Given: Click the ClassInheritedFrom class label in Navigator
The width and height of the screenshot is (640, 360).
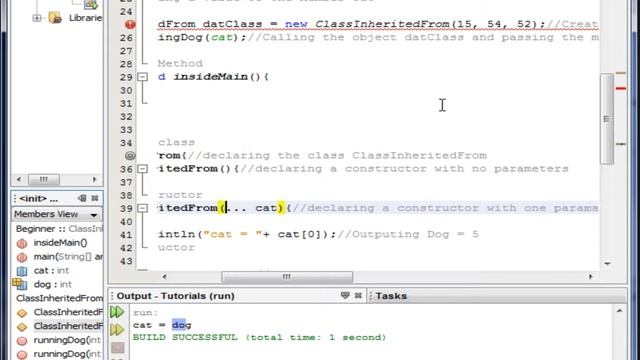Looking at the screenshot, I should [60, 298].
